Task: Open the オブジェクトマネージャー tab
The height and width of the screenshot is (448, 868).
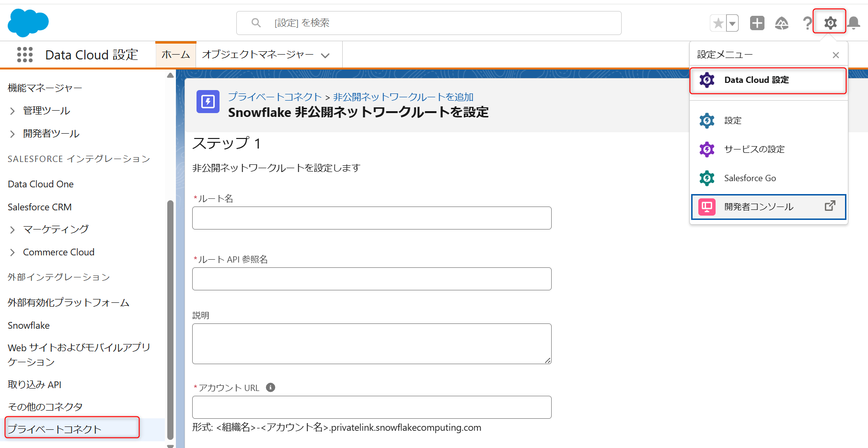Action: coord(258,55)
